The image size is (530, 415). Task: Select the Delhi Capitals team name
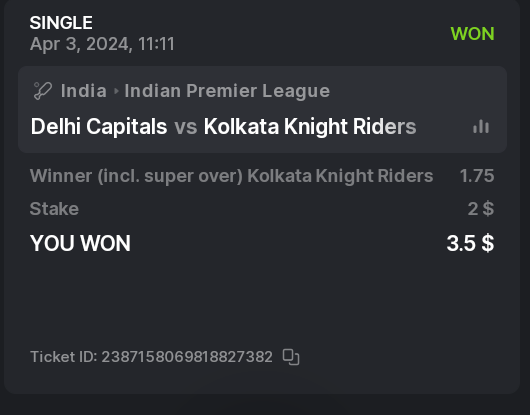click(x=99, y=126)
